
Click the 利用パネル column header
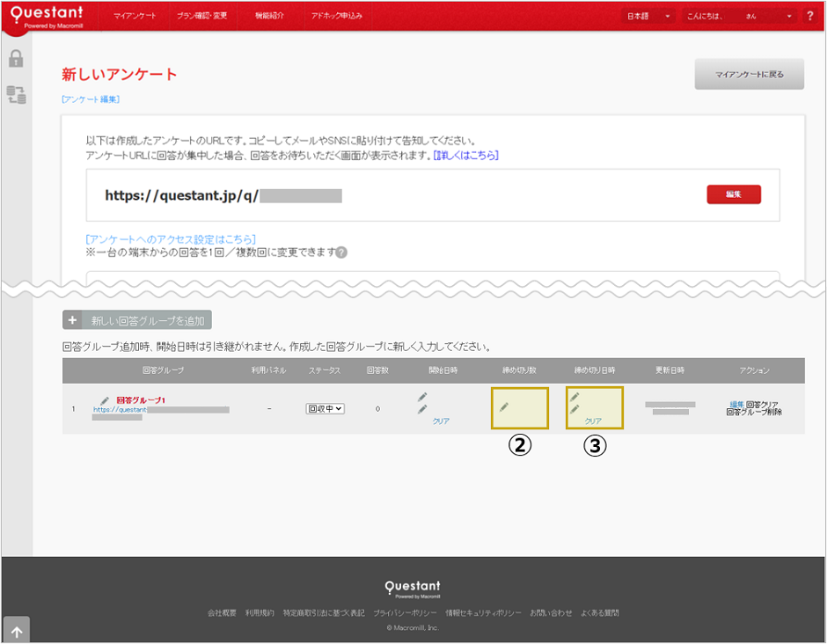268,370
